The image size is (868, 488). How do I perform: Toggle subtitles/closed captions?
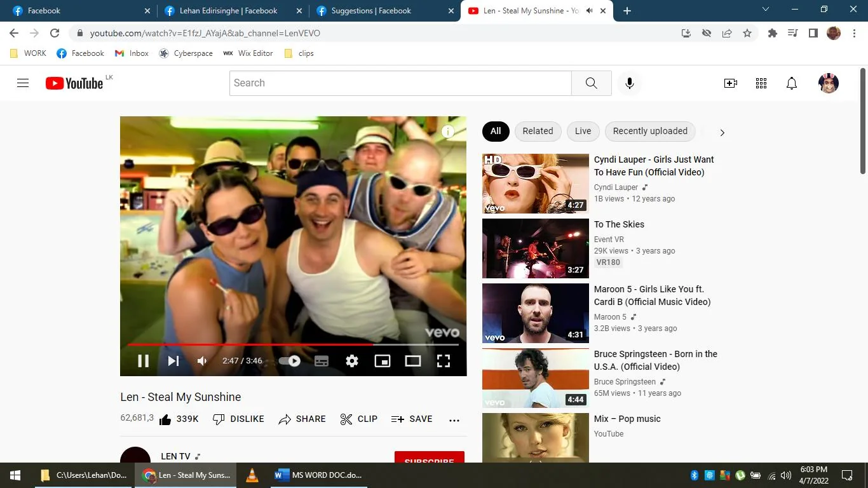(x=322, y=361)
